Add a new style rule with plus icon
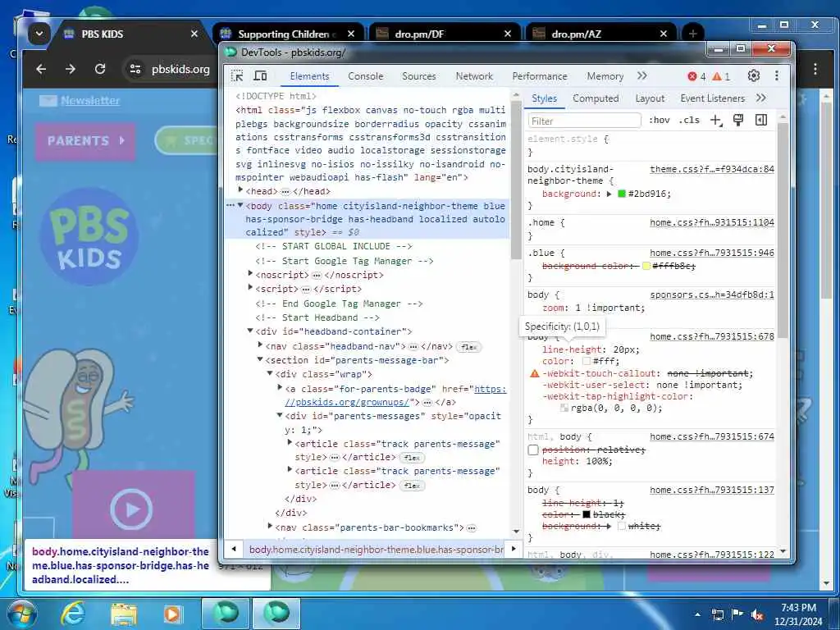This screenshot has height=630, width=840. pos(716,121)
